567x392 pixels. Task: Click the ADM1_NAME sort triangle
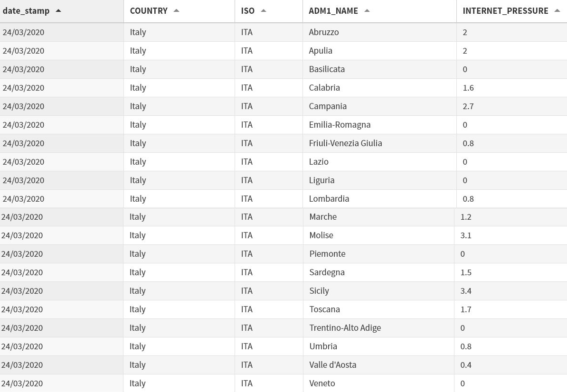click(x=367, y=11)
